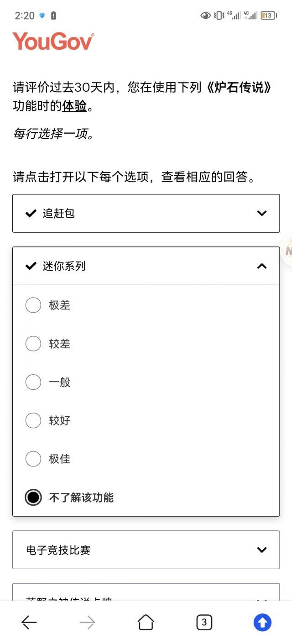Tap the floating badge at right edge

pyautogui.click(x=287, y=251)
